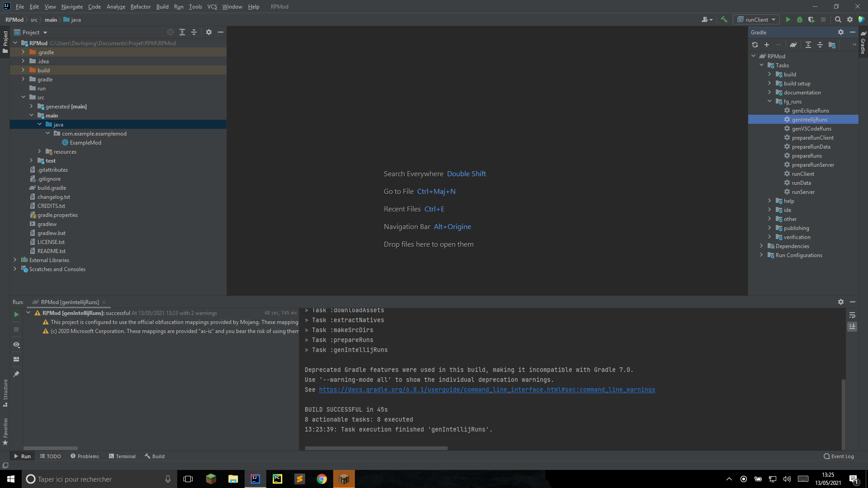
Task: Pin the Run tab with the pin icon
Action: pos(16,374)
